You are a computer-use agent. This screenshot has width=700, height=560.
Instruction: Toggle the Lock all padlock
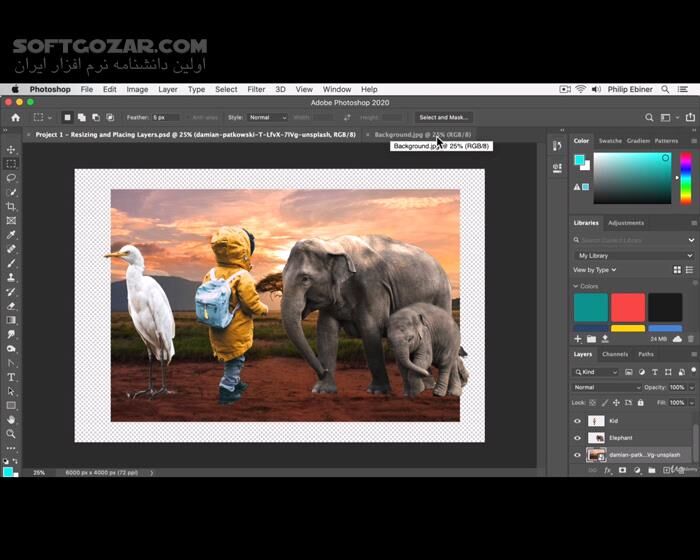pyautogui.click(x=641, y=402)
